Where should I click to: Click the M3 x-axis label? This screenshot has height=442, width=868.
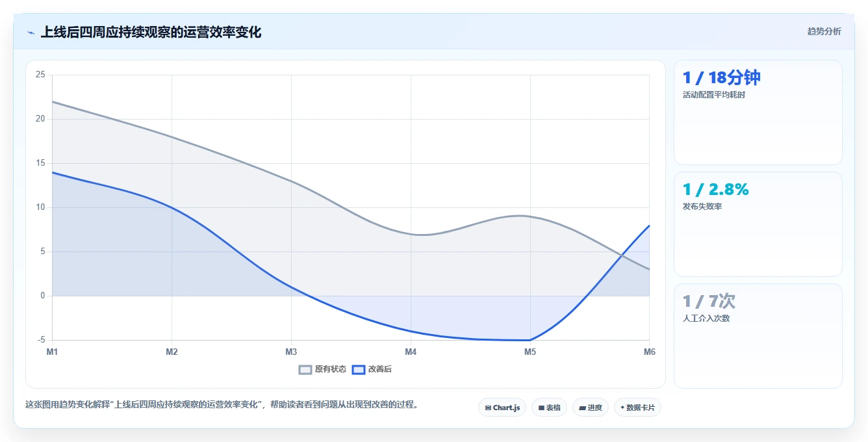pos(291,352)
